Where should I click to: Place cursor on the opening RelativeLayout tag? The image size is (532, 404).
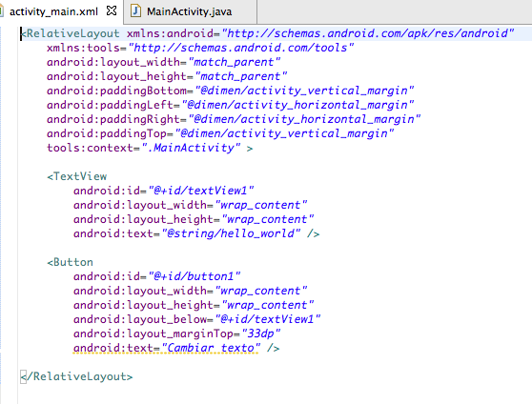coord(70,33)
